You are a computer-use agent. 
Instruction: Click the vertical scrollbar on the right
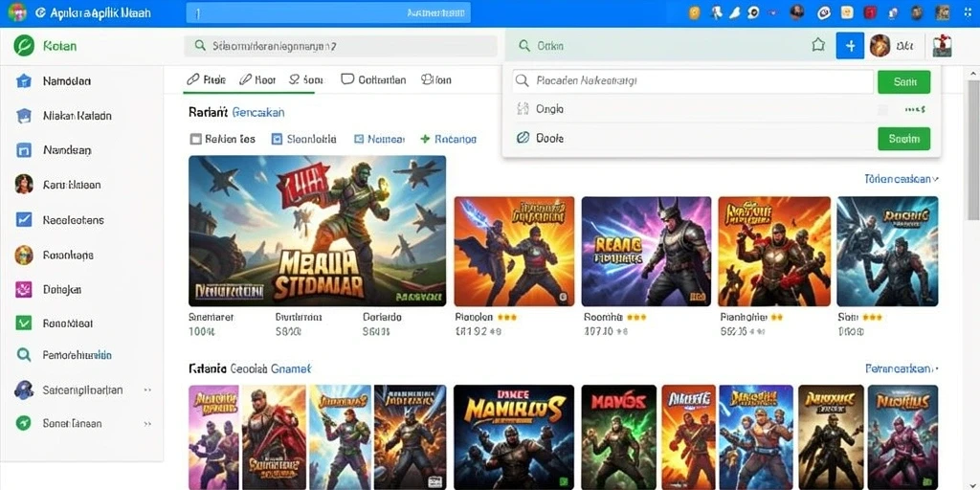pyautogui.click(x=973, y=150)
